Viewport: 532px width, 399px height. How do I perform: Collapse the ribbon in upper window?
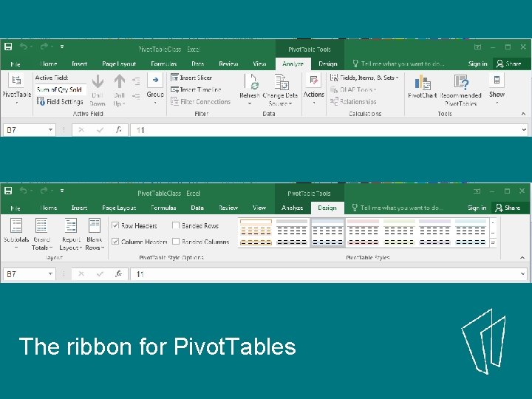[523, 114]
